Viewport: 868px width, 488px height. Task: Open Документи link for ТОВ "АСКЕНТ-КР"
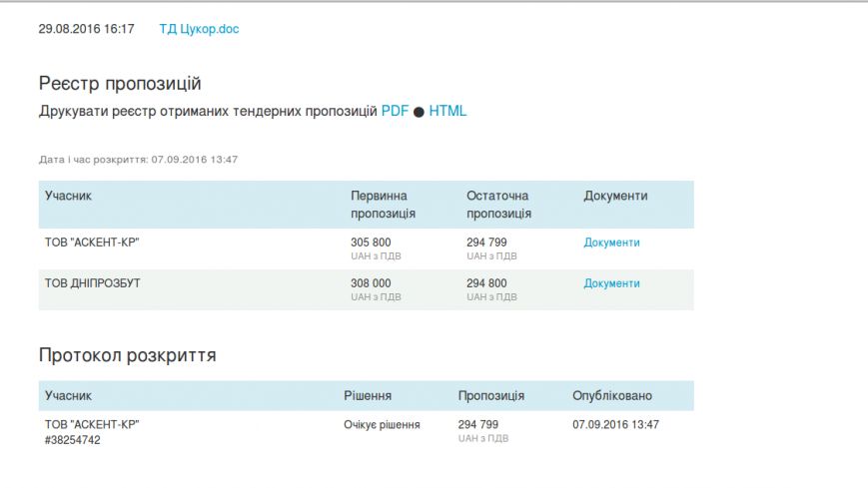point(611,243)
